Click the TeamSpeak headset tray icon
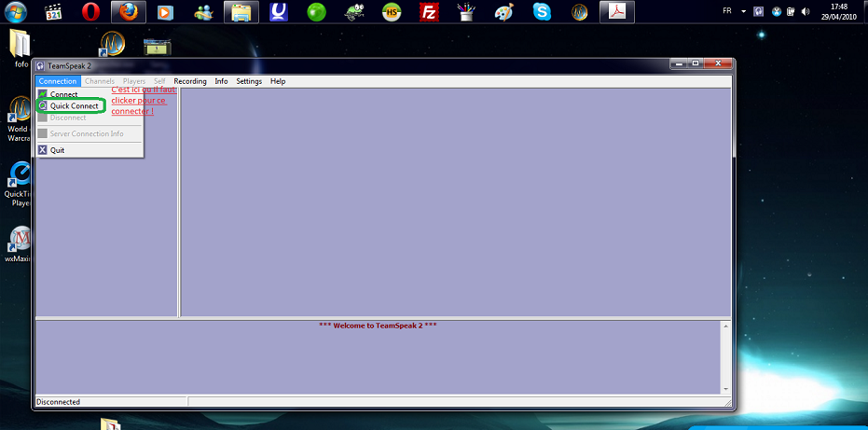Viewport: 868px width, 430px height. 758,11
